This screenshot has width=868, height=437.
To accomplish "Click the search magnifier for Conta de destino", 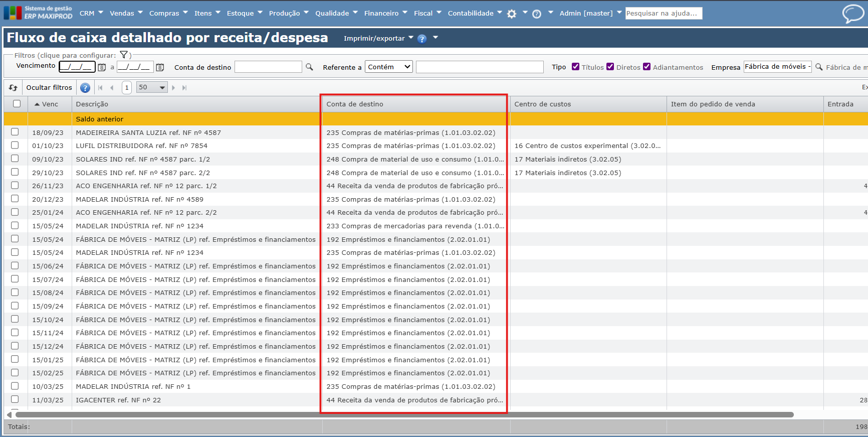I will click(x=309, y=67).
